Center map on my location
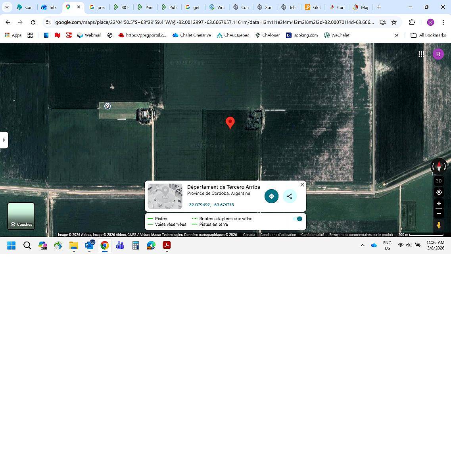Viewport: 451px width, 476px height. pos(439,192)
